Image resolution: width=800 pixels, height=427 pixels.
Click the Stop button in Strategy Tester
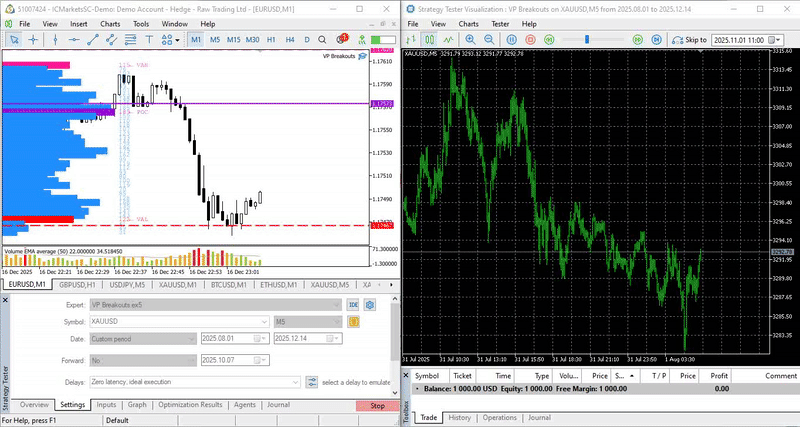tap(378, 406)
